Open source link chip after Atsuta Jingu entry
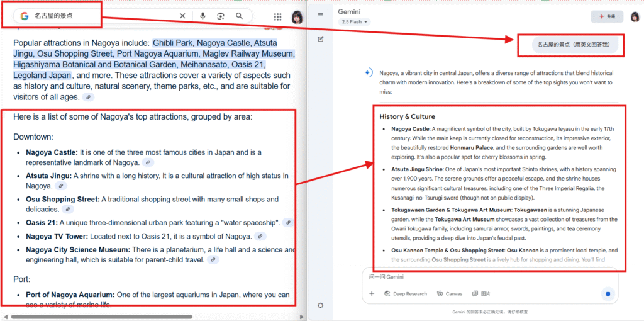Image resolution: width=644 pixels, height=321 pixels. click(61, 186)
